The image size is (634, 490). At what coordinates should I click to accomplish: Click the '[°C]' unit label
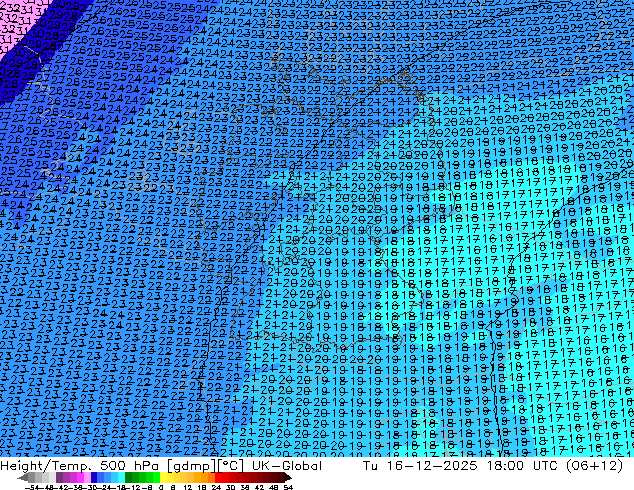point(230,466)
